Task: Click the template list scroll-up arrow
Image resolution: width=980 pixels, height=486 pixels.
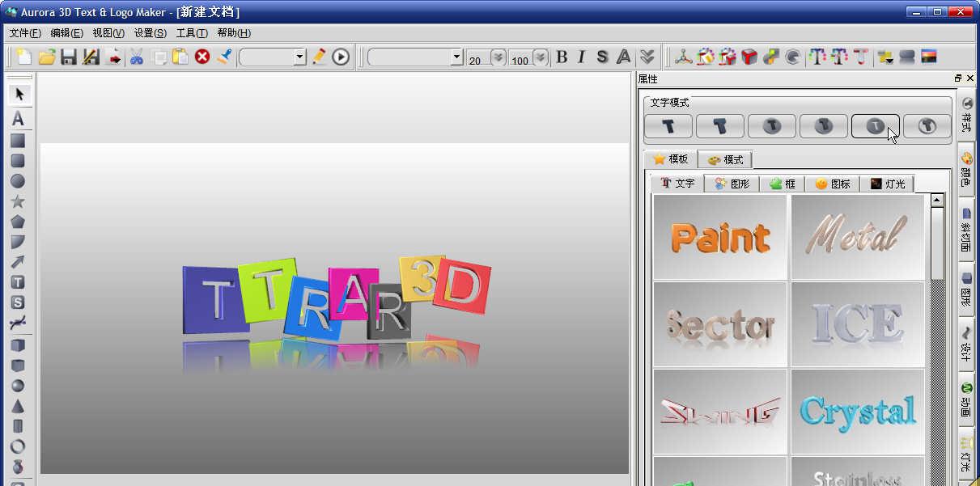Action: 937,200
